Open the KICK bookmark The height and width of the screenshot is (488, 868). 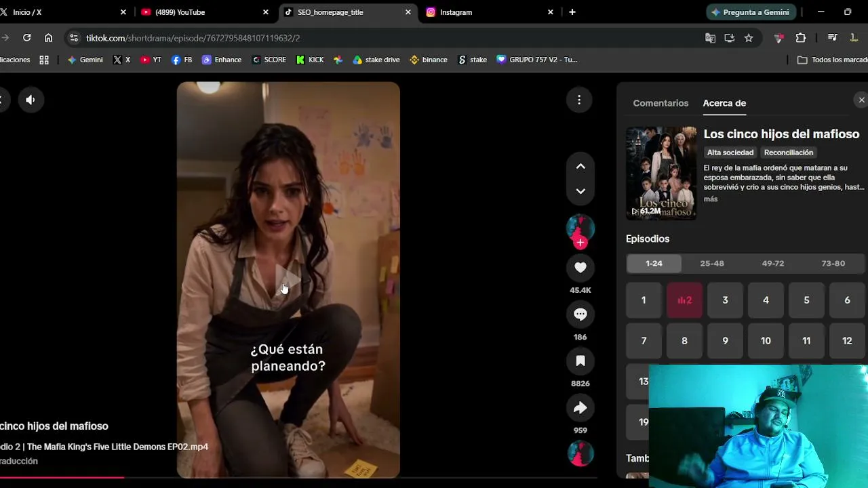(310, 60)
